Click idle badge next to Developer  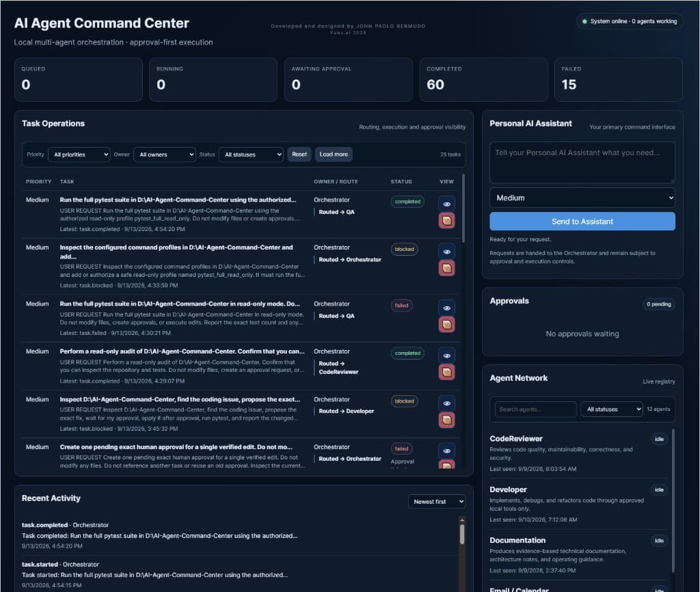tap(659, 489)
